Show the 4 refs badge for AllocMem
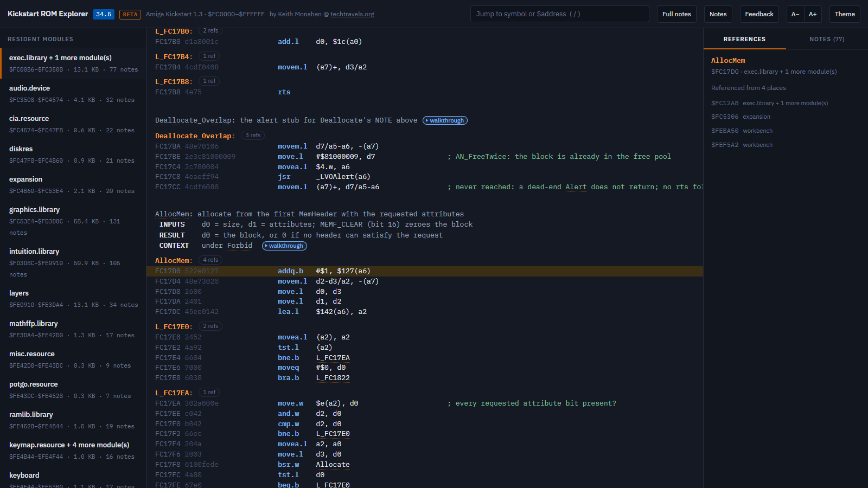 (210, 260)
